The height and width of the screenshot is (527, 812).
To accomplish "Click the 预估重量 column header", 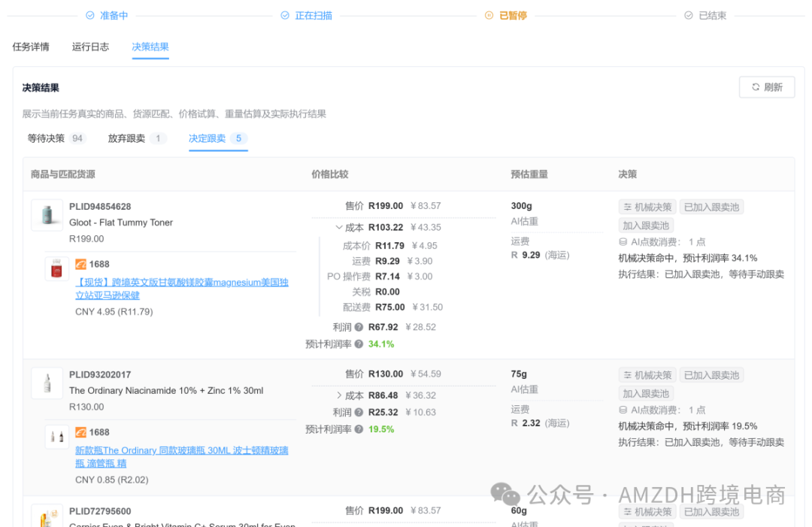I will click(529, 174).
